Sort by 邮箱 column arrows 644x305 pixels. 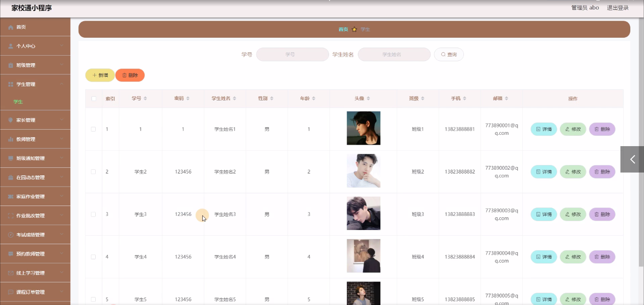pos(506,99)
